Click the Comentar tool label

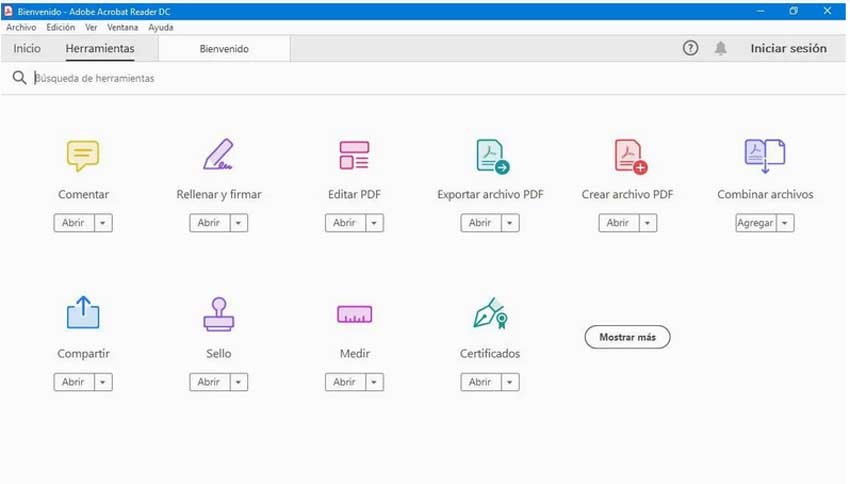tap(83, 194)
